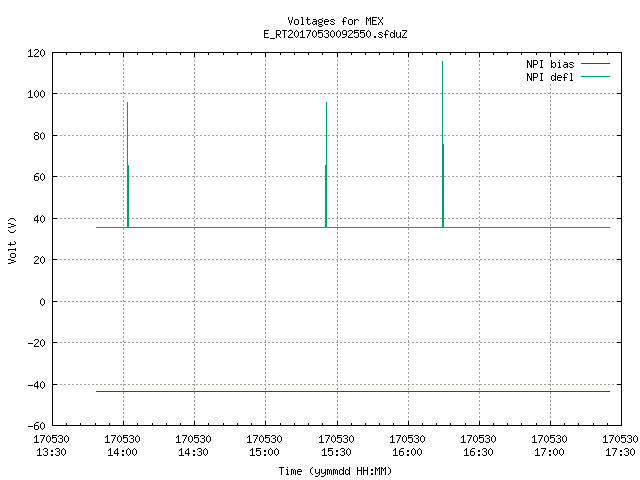This screenshot has height=480, width=640.
Task: Click the x-axis tick label 14:00
Action: 122,452
